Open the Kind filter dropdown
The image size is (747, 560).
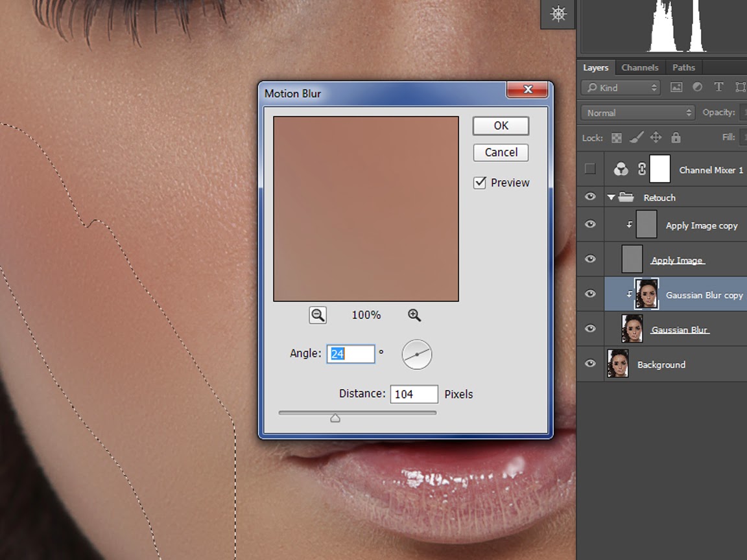pyautogui.click(x=621, y=87)
